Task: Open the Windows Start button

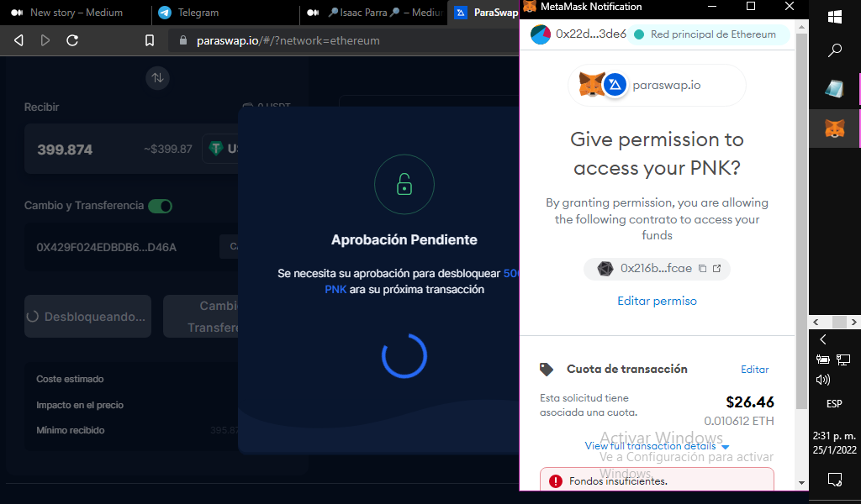Action: coord(835,17)
